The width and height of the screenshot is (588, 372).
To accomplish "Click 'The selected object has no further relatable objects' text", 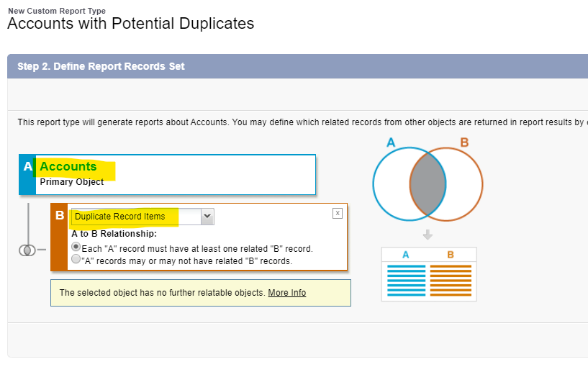I will [x=163, y=293].
